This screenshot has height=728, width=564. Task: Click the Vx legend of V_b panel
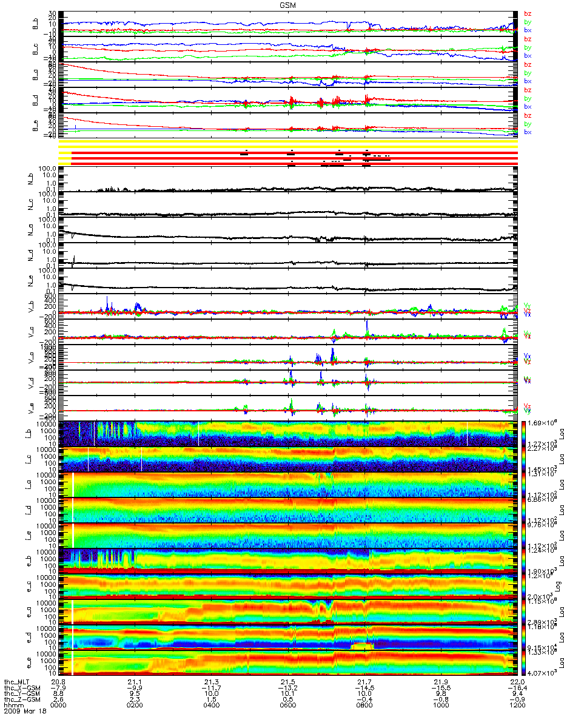coord(528,314)
